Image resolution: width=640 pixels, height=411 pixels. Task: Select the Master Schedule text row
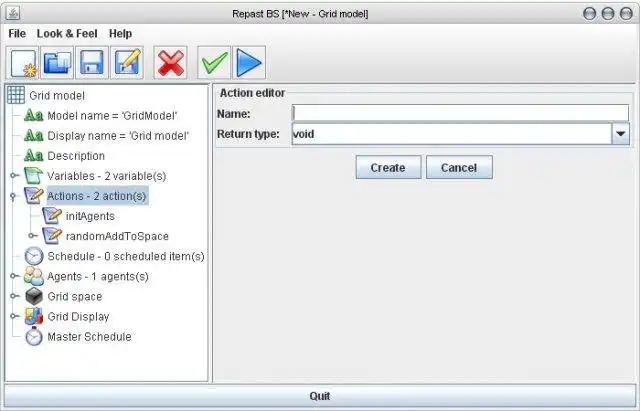[89, 336]
